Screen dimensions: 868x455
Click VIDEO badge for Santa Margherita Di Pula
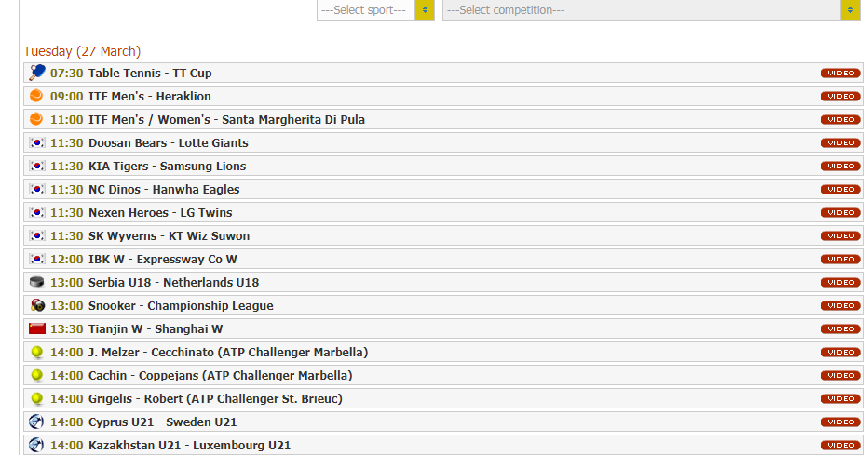pos(840,119)
